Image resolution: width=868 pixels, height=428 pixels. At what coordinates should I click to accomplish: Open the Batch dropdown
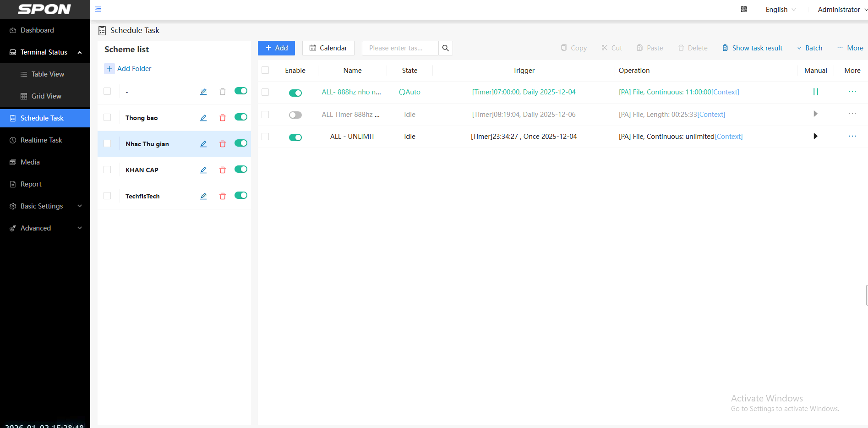pos(809,48)
